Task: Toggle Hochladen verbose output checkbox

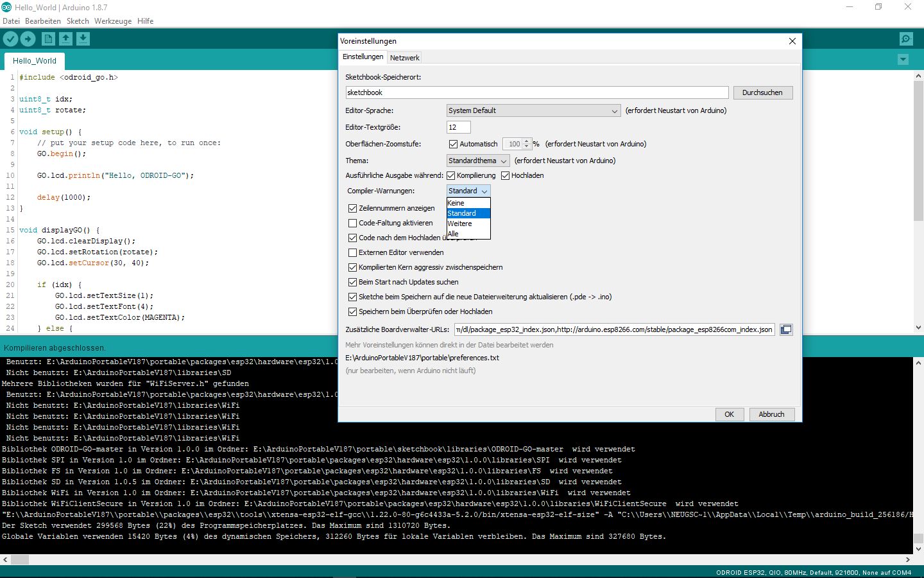Action: [x=505, y=175]
